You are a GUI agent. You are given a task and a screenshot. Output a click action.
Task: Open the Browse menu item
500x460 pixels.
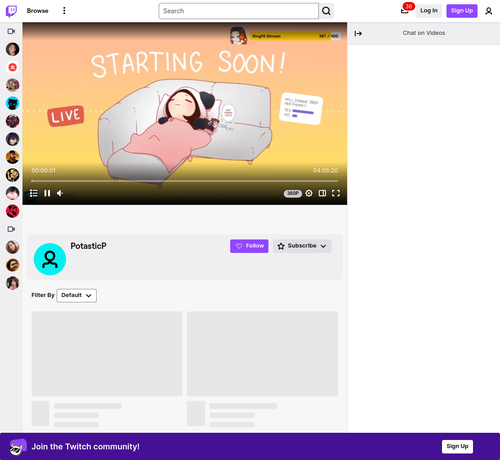pyautogui.click(x=38, y=11)
